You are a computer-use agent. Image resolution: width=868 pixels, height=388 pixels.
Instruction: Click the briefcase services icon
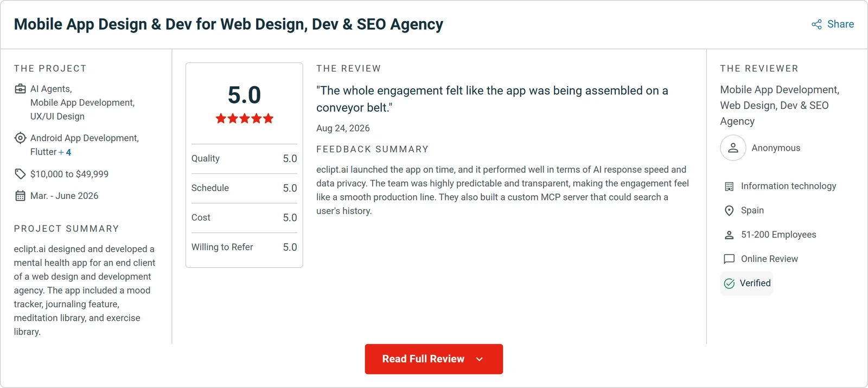tap(20, 89)
